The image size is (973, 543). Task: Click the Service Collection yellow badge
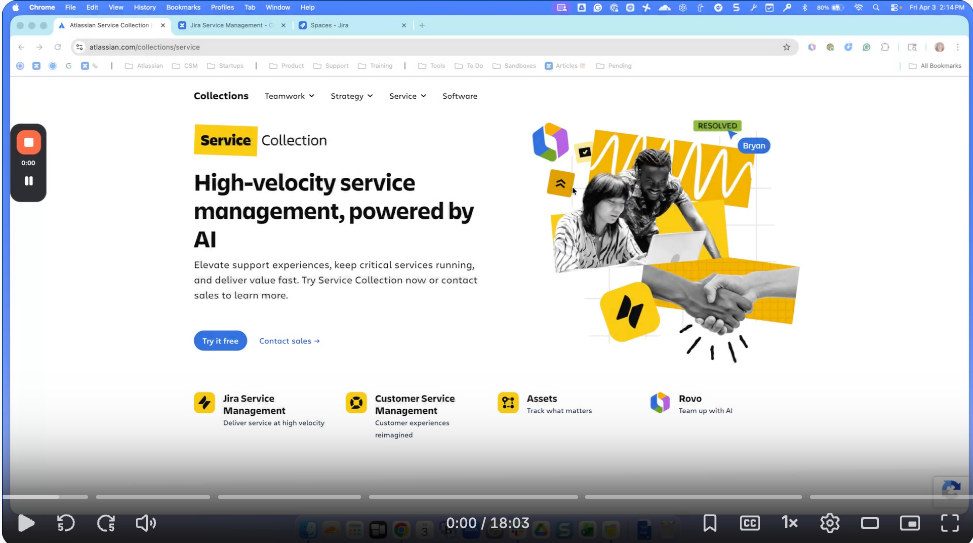pyautogui.click(x=226, y=140)
